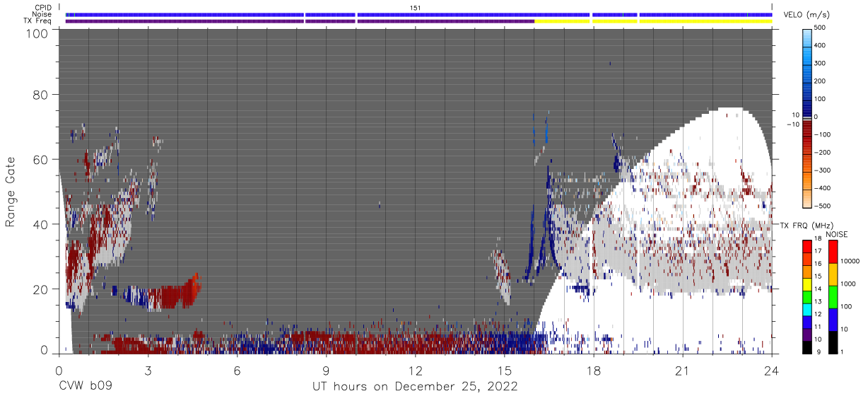Click the x-axis tick label "15"
The height and width of the screenshot is (401, 868).
point(505,371)
